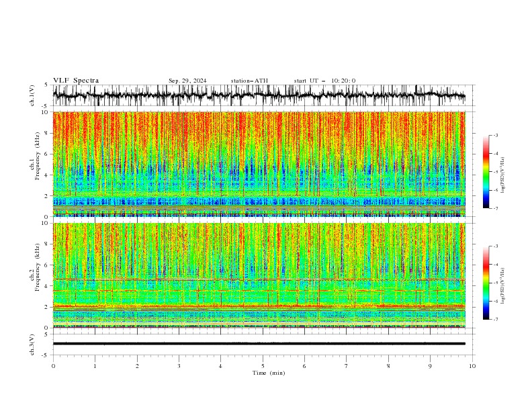
Task: Click the red 2 kHz band in ch.2 spectrogram
Action: coord(259,306)
